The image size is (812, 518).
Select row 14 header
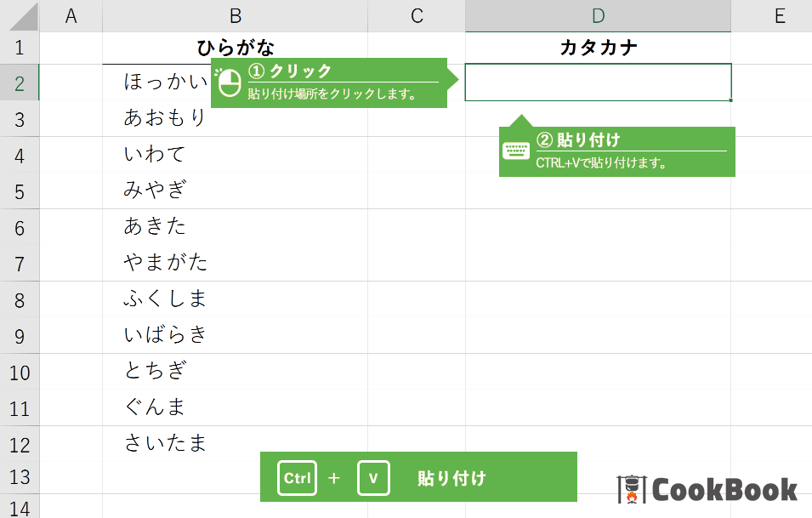[20, 507]
